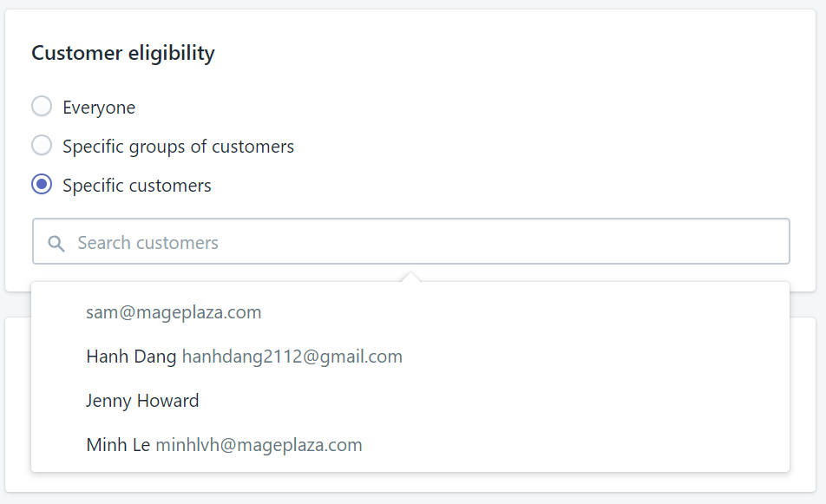This screenshot has height=504, width=826.
Task: Click the Search customers placeholder text
Action: (x=148, y=243)
